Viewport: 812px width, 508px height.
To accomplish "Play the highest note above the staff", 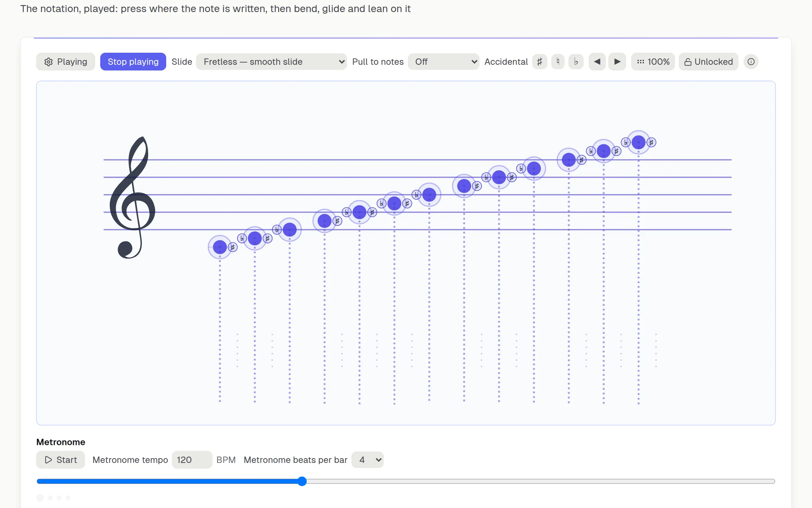I will click(x=638, y=142).
